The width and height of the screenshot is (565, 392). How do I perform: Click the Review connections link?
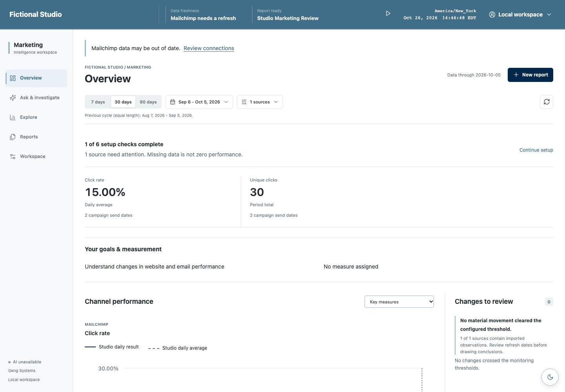(209, 48)
